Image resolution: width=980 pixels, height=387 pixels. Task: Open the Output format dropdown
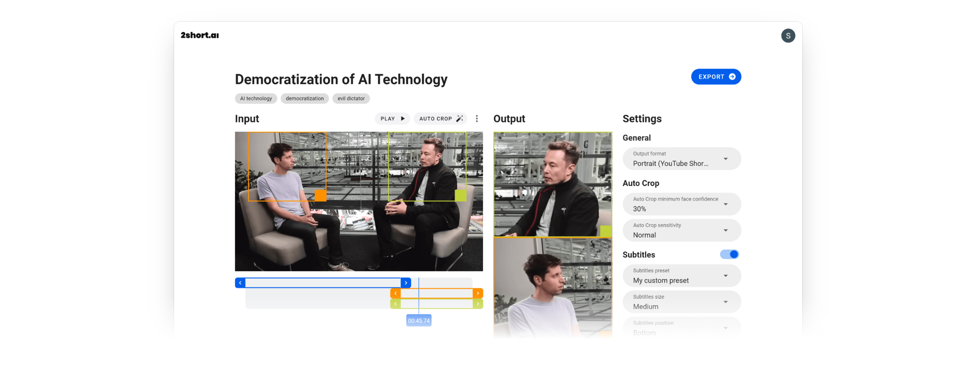tap(681, 159)
